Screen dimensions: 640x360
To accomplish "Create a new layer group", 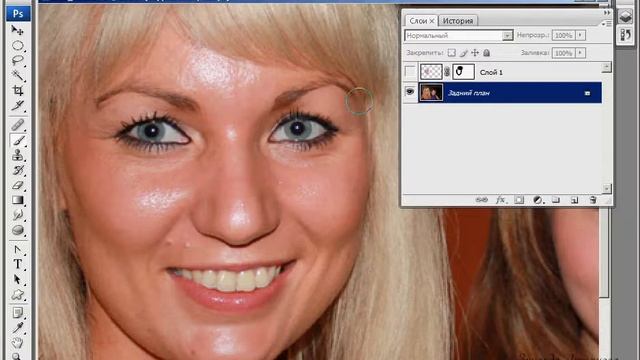I will click(556, 200).
